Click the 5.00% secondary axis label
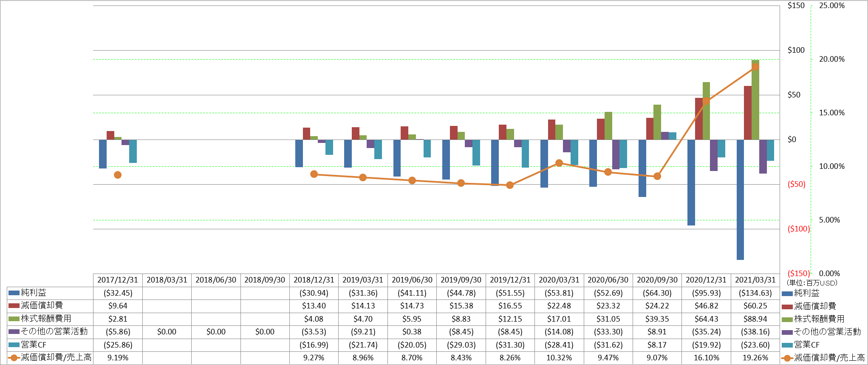 pyautogui.click(x=829, y=220)
